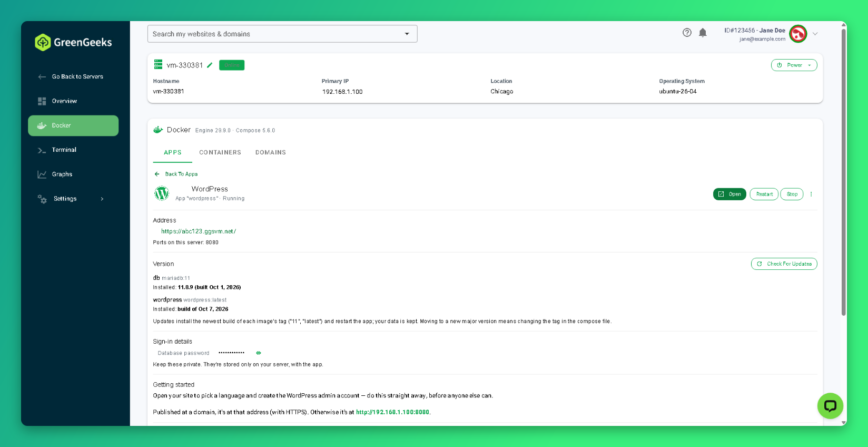Click the jane@example.com account email
This screenshot has height=447, width=868.
tap(762, 39)
